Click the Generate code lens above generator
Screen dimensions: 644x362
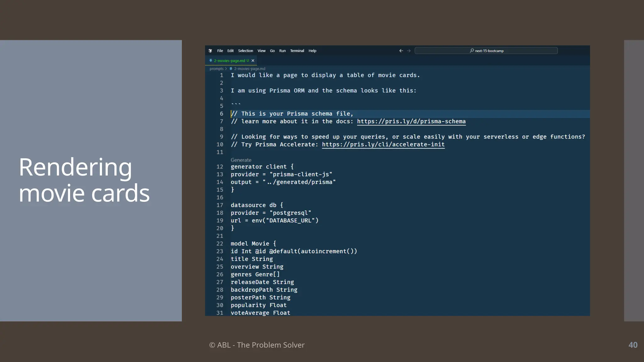coord(241,160)
